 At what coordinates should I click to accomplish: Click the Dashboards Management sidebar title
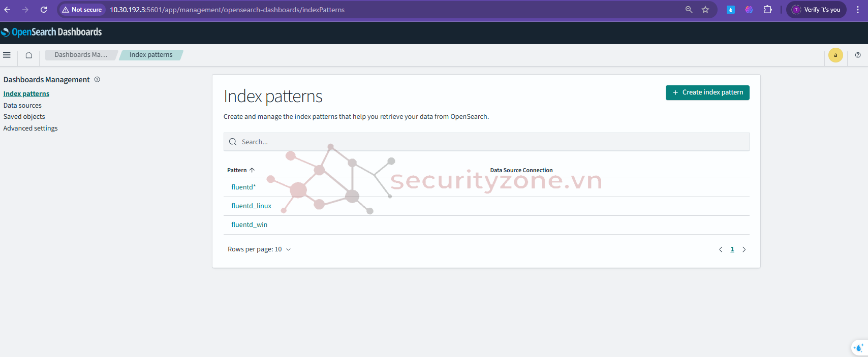point(47,80)
